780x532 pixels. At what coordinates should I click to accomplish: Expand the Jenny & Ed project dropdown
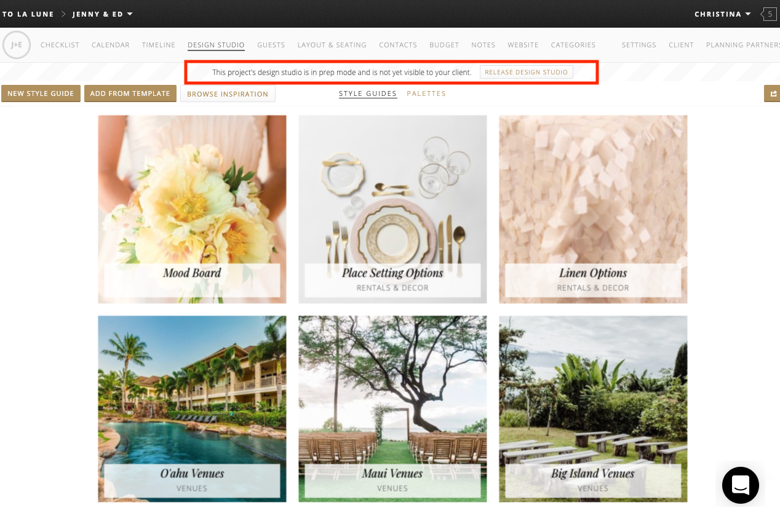pos(102,14)
